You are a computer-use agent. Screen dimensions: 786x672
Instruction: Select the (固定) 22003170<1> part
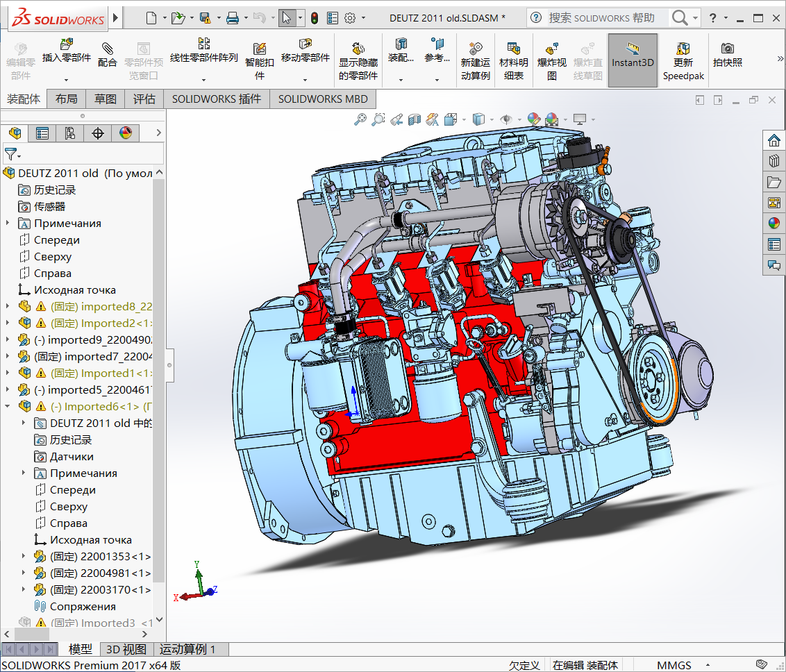pos(100,590)
